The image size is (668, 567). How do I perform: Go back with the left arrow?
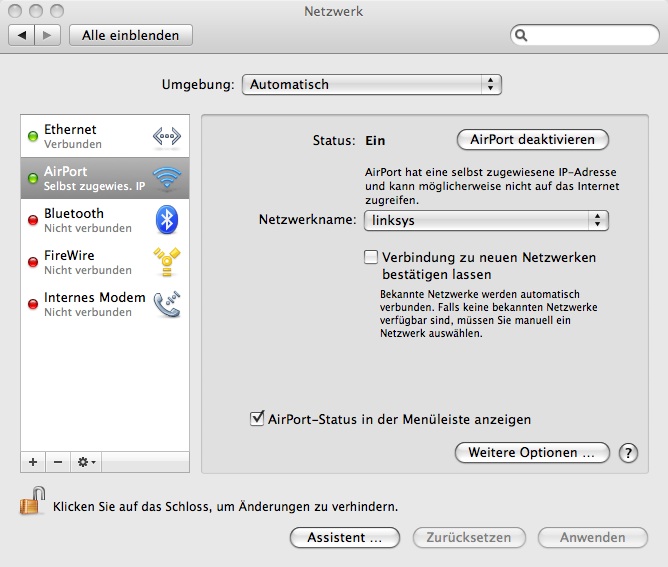[x=22, y=35]
